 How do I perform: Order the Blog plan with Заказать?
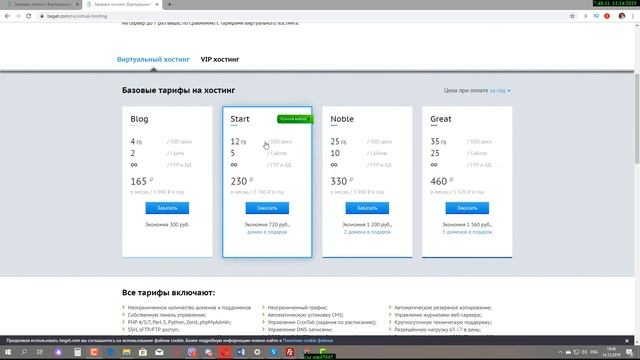[167, 208]
